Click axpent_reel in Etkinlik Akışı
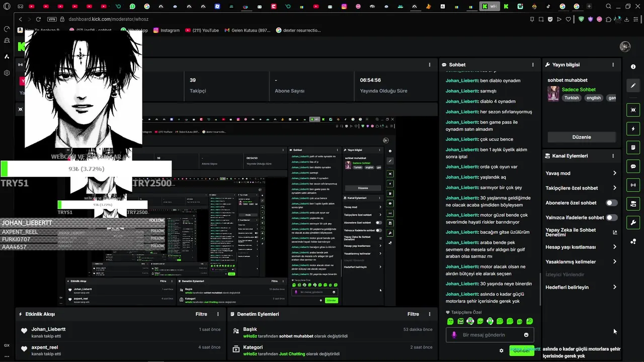The height and width of the screenshot is (362, 644). [x=44, y=347]
